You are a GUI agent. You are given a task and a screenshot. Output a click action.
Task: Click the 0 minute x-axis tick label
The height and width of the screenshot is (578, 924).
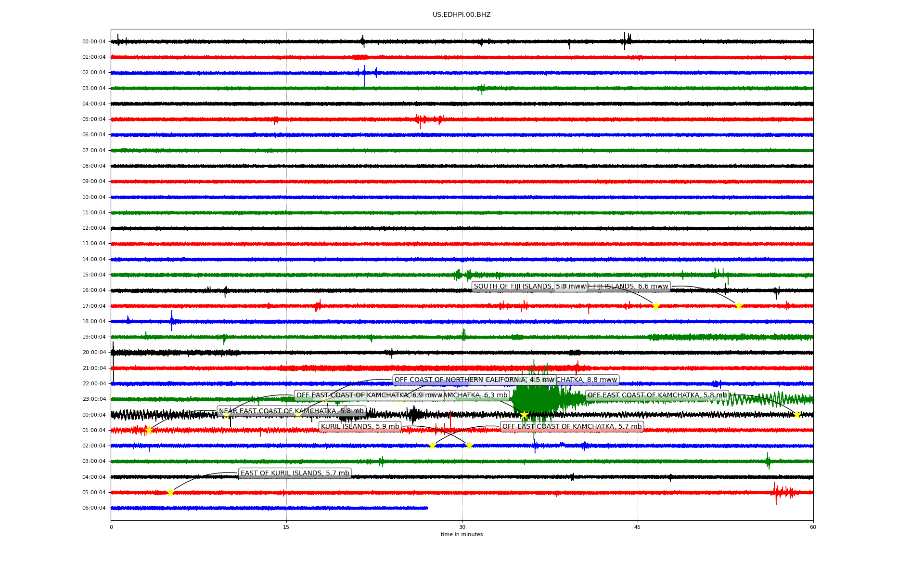[x=111, y=527]
